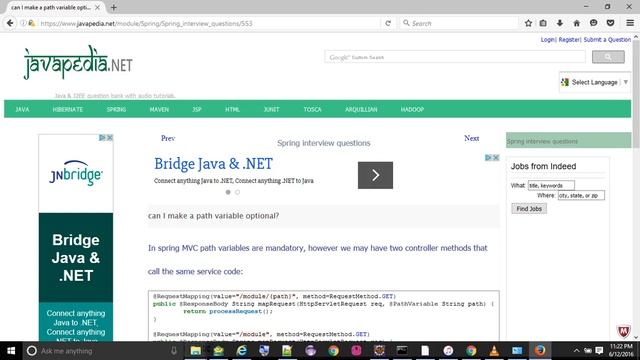The image size is (640, 360).
Task: Click the site identity info icon
Action: click(x=23, y=23)
